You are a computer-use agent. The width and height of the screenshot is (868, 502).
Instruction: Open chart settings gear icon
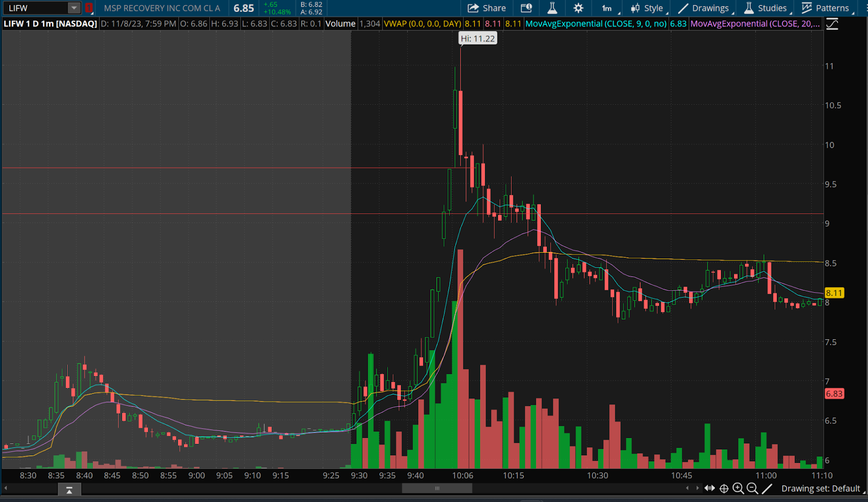tap(578, 8)
